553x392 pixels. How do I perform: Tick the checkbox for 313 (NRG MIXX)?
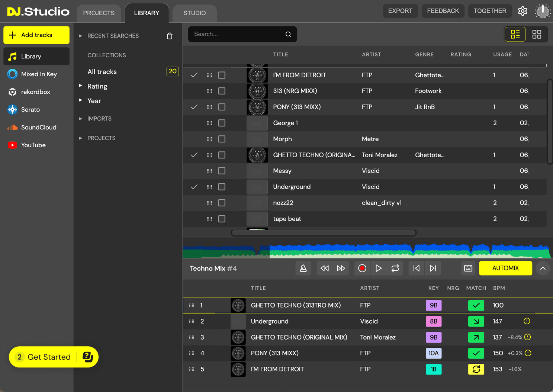[222, 91]
